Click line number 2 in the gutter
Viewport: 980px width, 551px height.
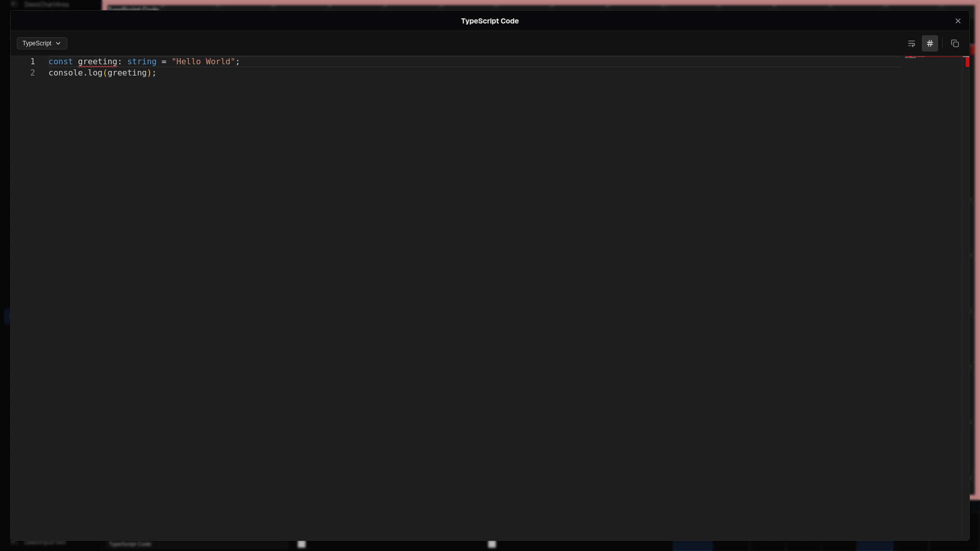coord(33,73)
